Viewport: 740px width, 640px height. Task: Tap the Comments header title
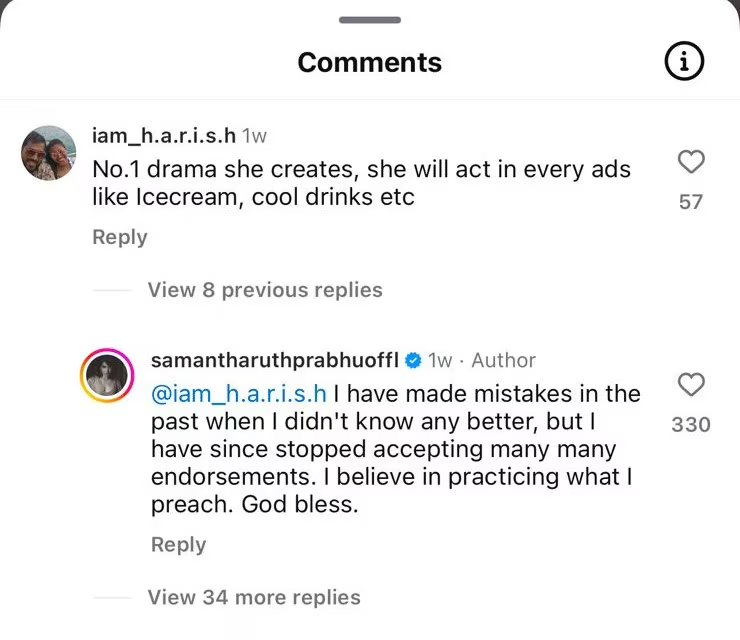[369, 63]
